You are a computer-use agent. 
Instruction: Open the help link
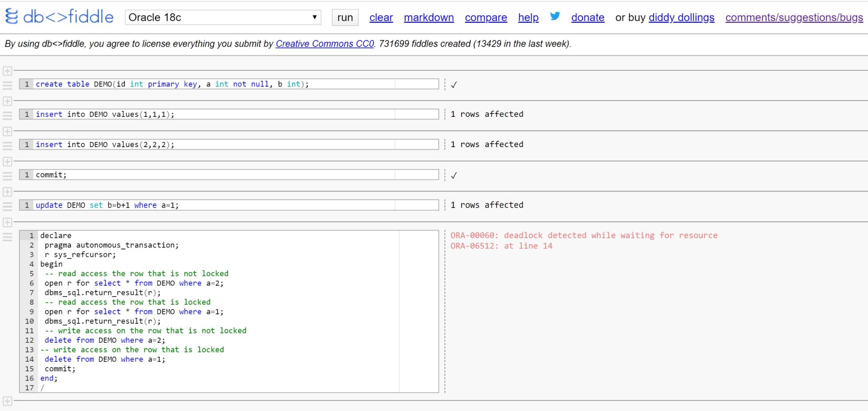[x=528, y=17]
